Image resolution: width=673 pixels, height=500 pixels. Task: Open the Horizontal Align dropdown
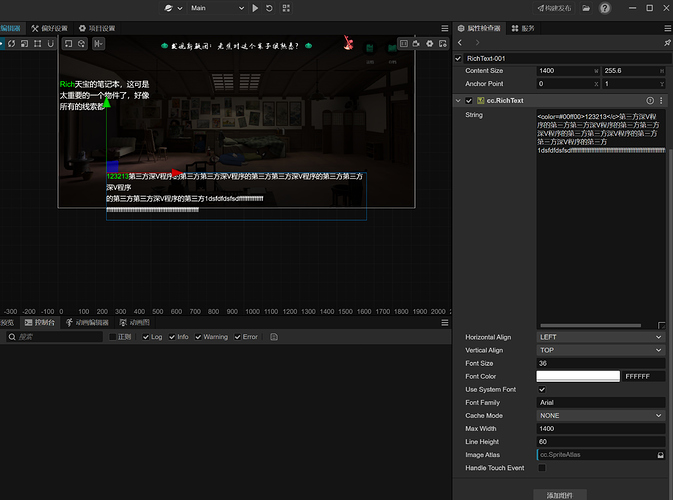point(600,337)
